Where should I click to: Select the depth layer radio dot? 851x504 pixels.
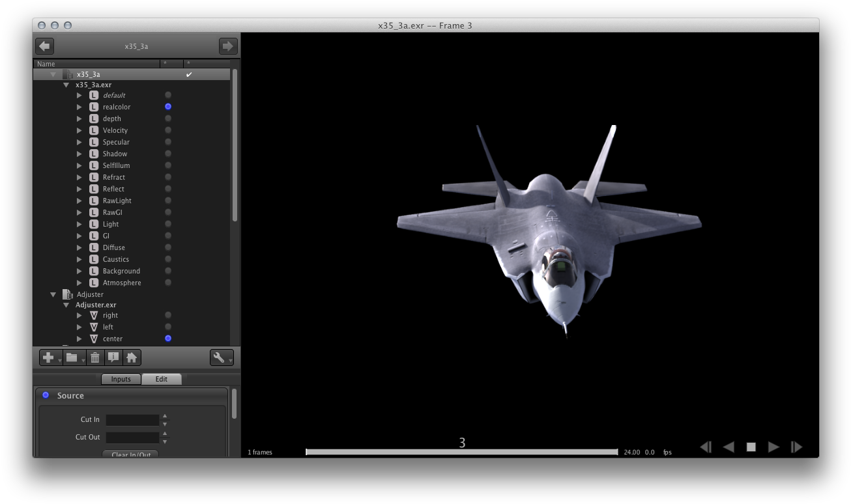(x=168, y=119)
